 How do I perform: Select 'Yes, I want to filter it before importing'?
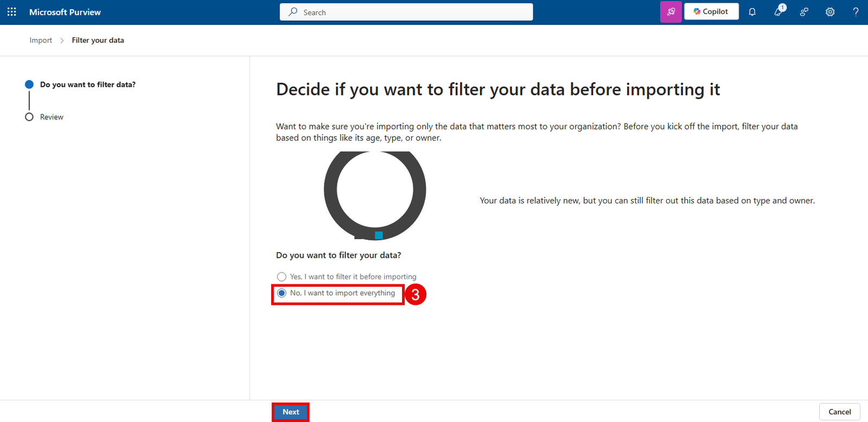282,277
